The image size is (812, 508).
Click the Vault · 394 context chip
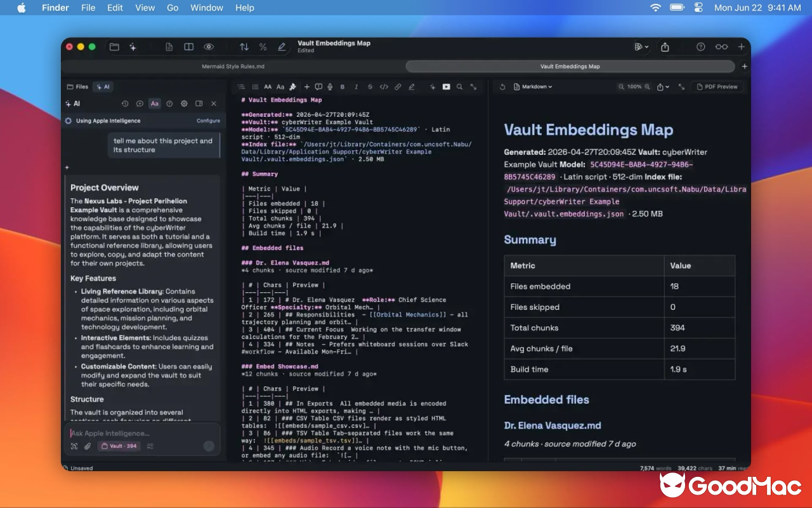(119, 446)
